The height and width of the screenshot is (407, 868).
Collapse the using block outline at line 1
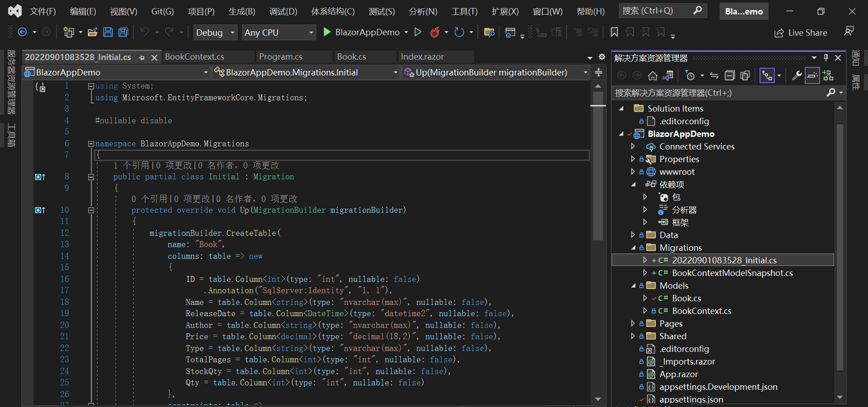[91, 86]
